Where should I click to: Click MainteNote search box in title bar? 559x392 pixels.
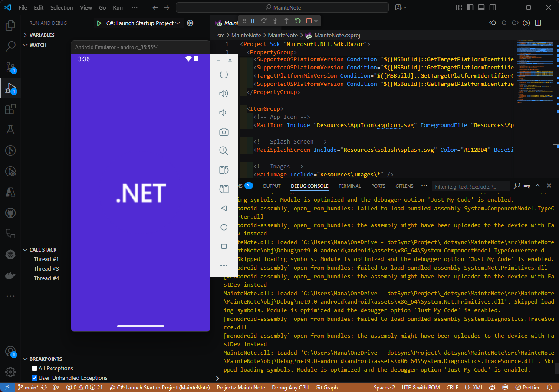pyautogui.click(x=283, y=8)
